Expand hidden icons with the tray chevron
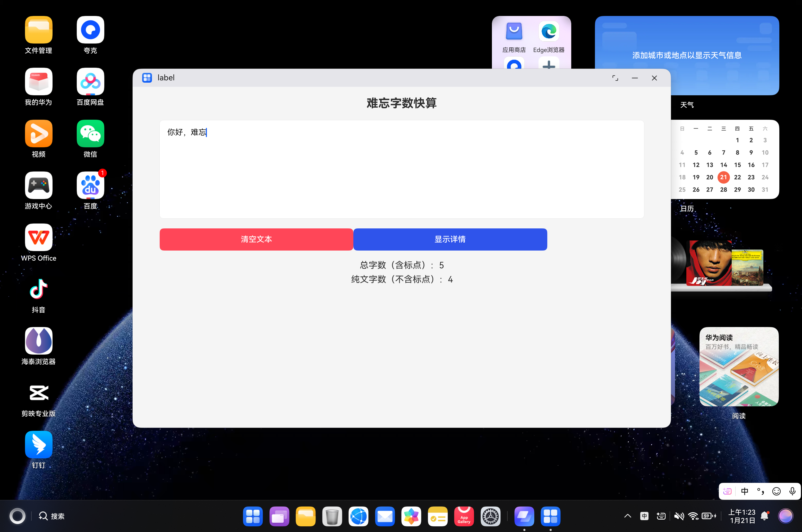 click(627, 516)
